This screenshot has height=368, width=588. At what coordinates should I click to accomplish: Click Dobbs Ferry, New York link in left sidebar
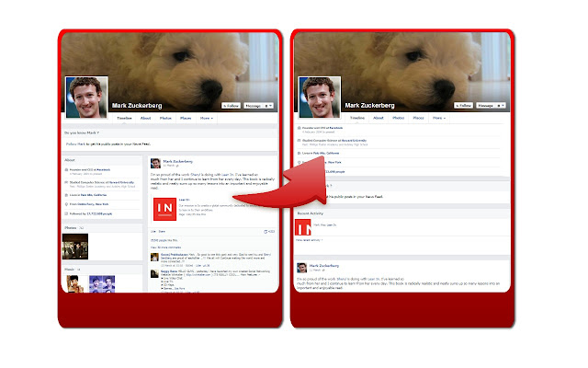(93, 204)
